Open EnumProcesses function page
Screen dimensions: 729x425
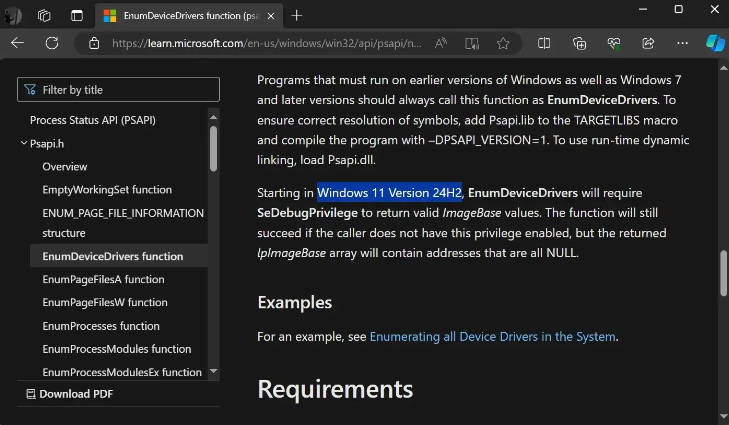click(101, 325)
